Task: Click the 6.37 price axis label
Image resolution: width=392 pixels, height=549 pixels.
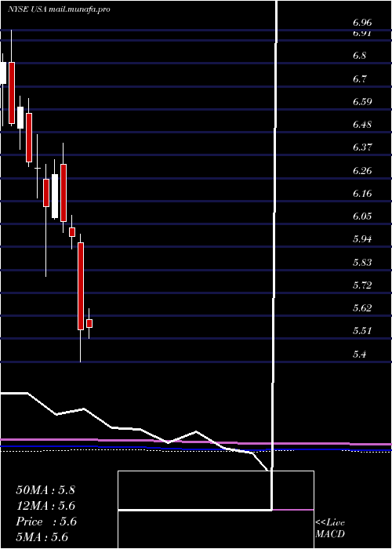Action: [x=362, y=147]
